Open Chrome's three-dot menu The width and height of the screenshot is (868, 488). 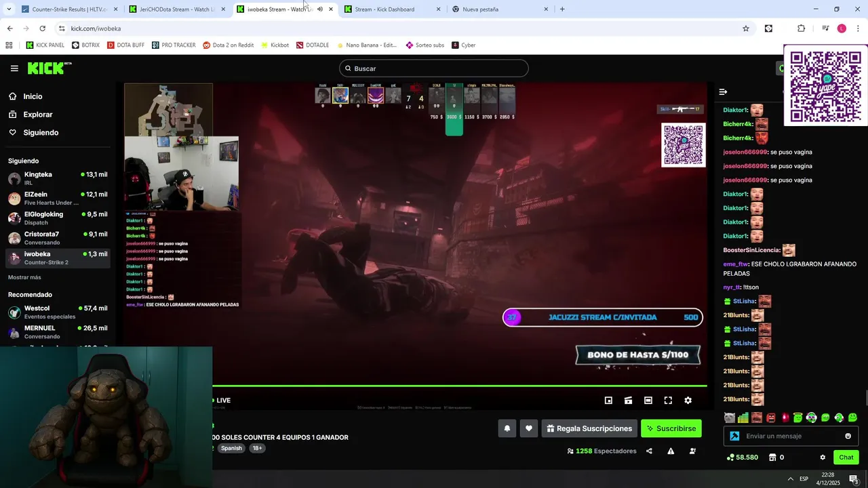858,28
